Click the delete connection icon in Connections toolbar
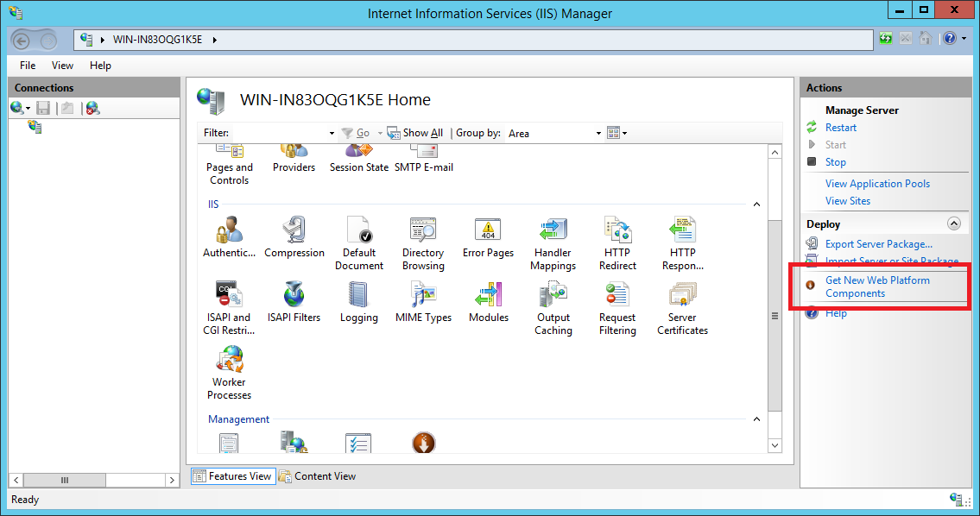 (92, 108)
